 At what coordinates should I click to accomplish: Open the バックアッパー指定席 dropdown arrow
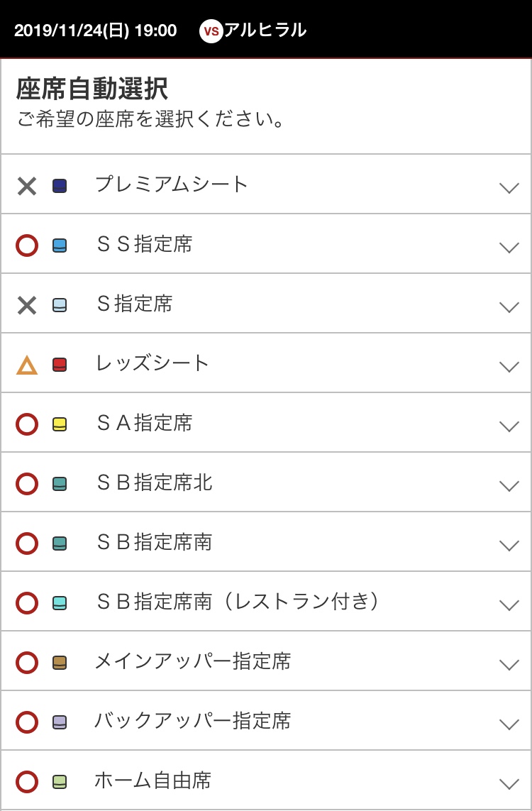click(x=509, y=724)
